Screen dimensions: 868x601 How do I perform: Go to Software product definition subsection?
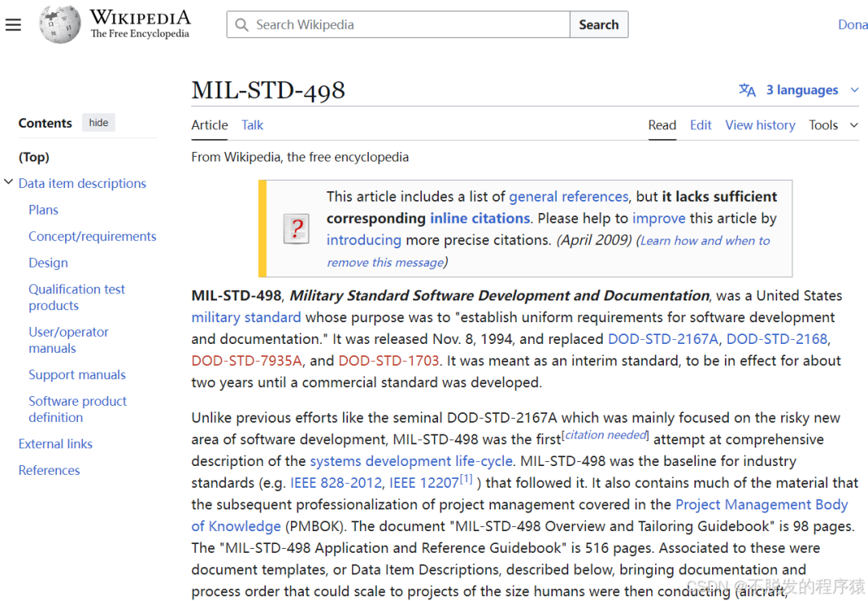77,409
